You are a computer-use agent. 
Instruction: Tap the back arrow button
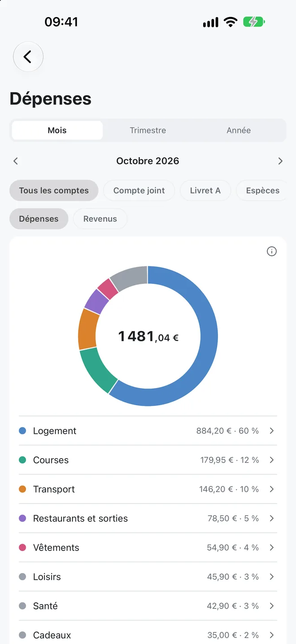(28, 57)
